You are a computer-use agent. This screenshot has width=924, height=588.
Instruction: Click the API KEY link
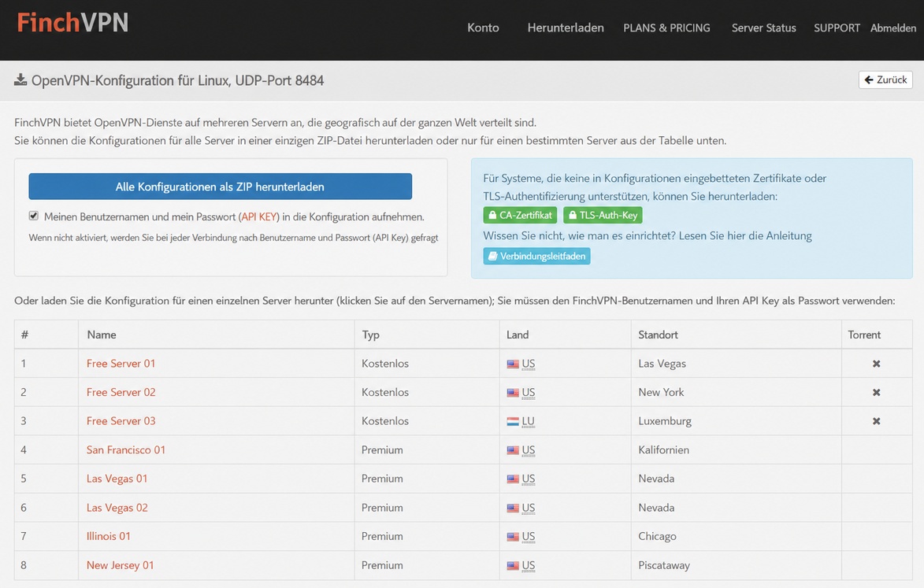259,216
